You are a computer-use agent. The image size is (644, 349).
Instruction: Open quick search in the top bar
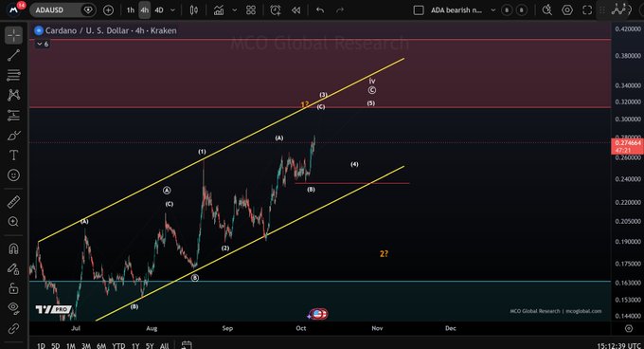[x=547, y=10]
